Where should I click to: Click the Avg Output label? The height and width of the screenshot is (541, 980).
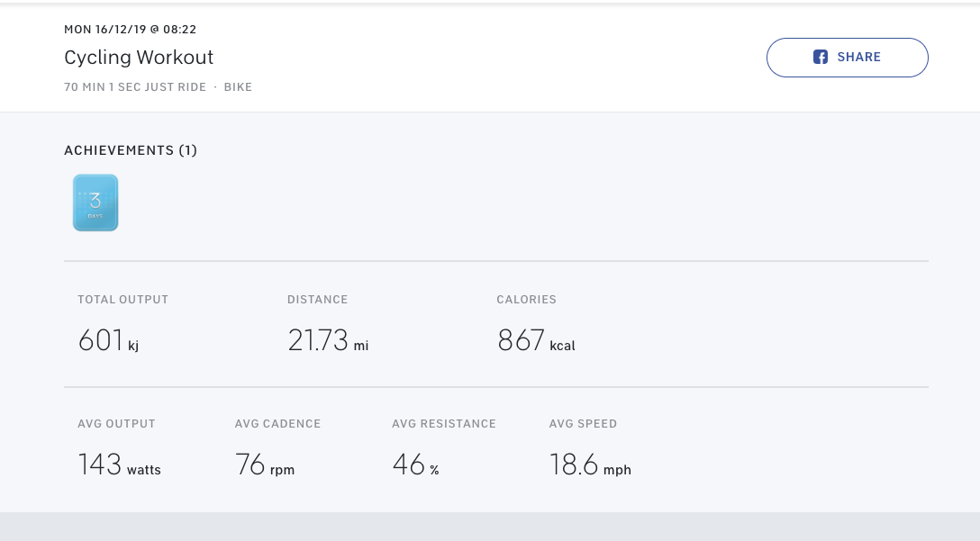click(x=116, y=424)
